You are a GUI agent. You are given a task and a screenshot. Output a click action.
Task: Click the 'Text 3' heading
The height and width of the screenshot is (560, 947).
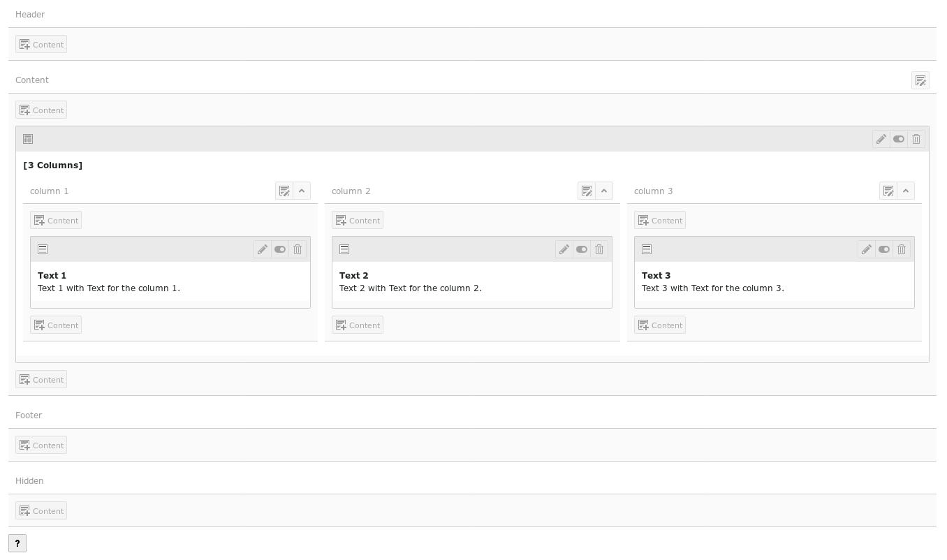(656, 276)
